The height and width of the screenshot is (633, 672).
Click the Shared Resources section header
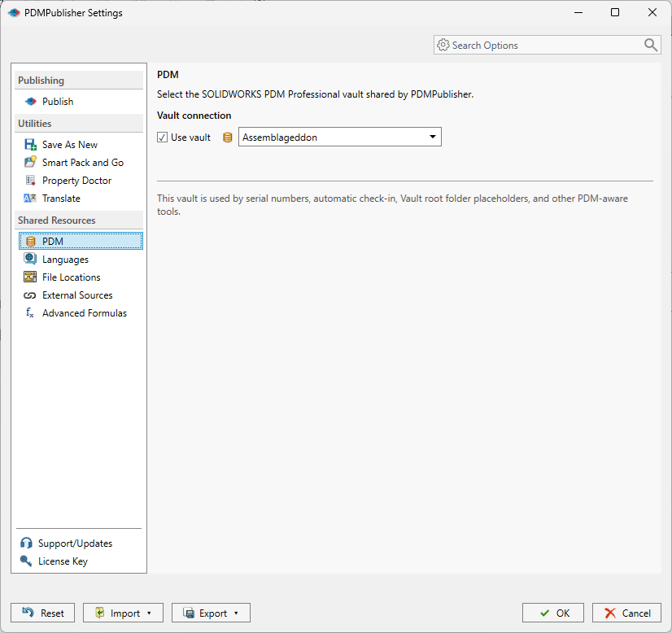79,220
